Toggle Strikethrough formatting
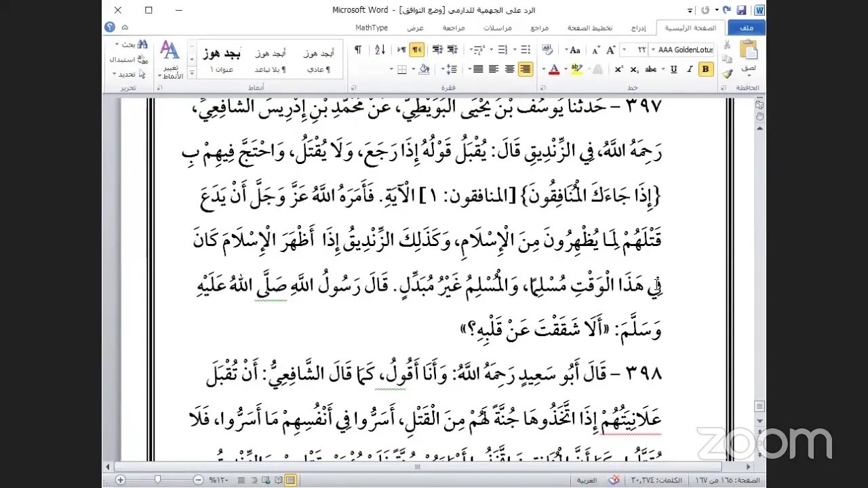Viewport: 868px width, 488px height. pos(651,69)
